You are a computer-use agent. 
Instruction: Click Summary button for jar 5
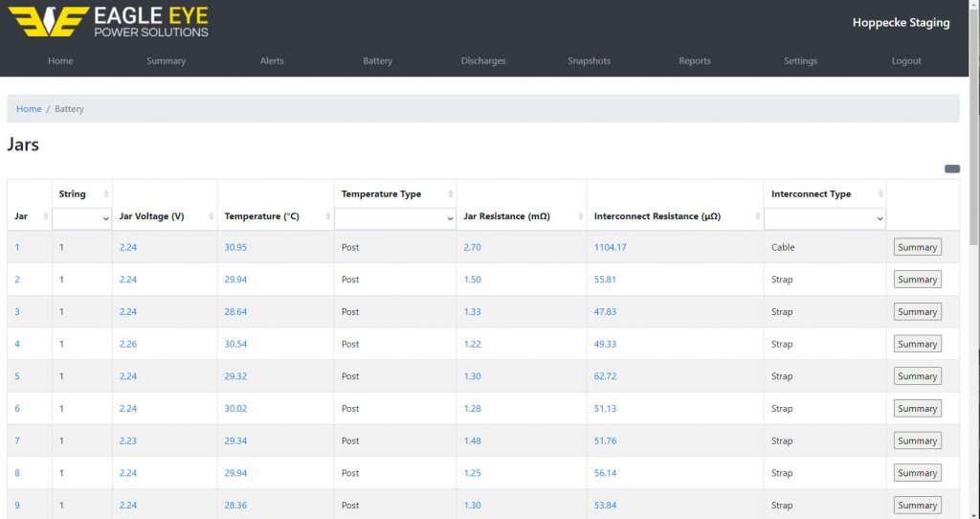(x=918, y=376)
